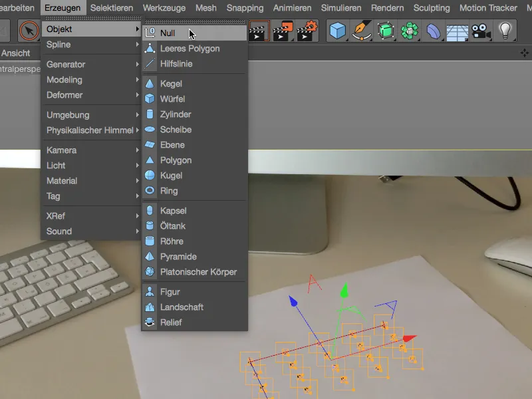Click the green Y axis handle
The image size is (532, 399).
pos(344,291)
